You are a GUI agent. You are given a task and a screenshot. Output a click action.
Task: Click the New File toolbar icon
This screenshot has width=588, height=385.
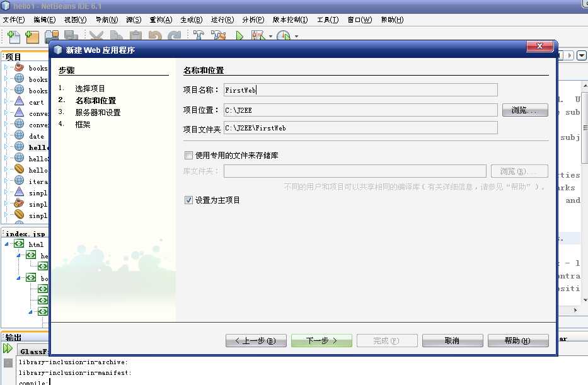coord(13,37)
